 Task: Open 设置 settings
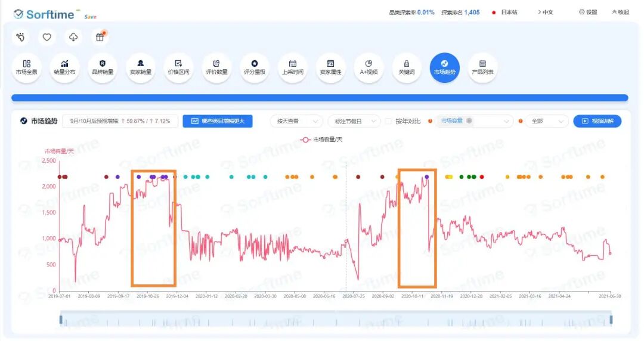588,13
